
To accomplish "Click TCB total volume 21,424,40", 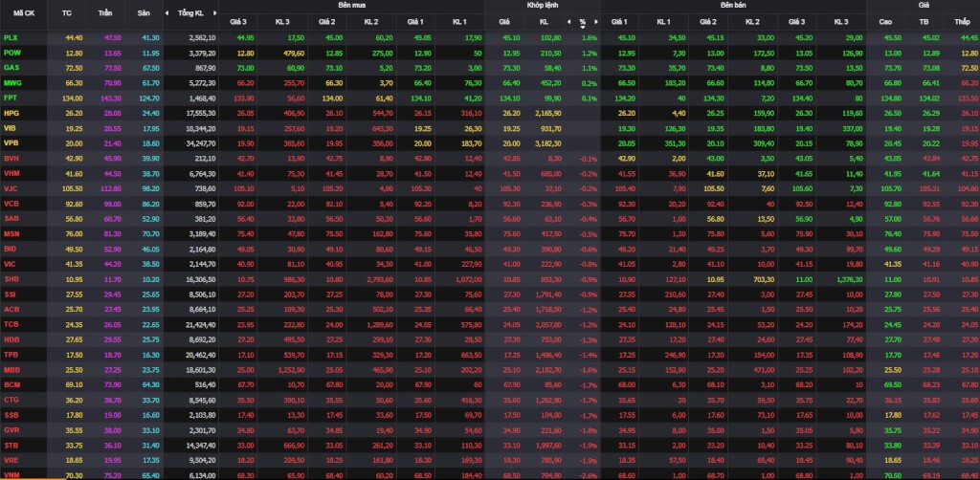I will click(x=201, y=324).
